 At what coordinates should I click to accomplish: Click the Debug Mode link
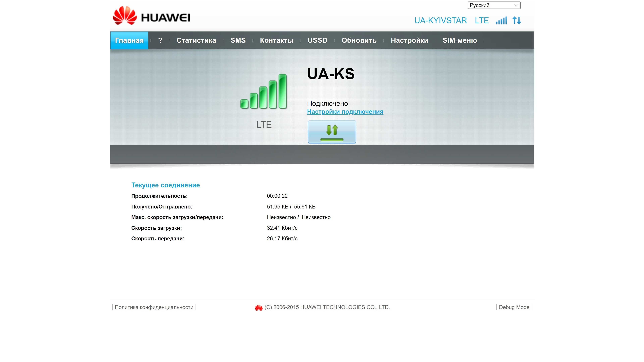click(514, 307)
